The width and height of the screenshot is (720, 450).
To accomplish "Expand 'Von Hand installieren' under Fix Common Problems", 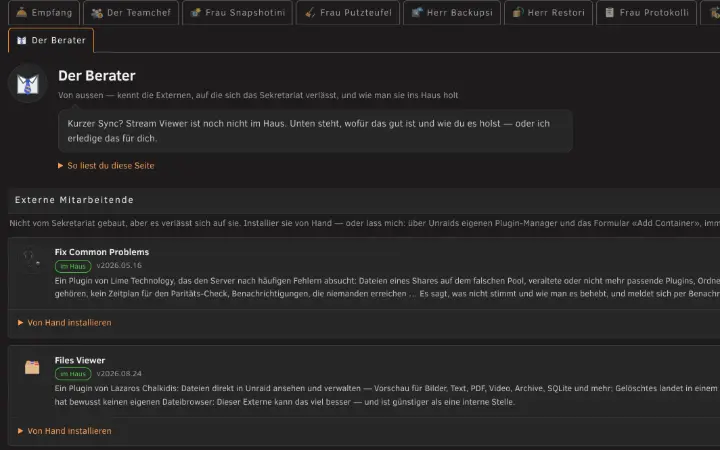I will pos(65,323).
